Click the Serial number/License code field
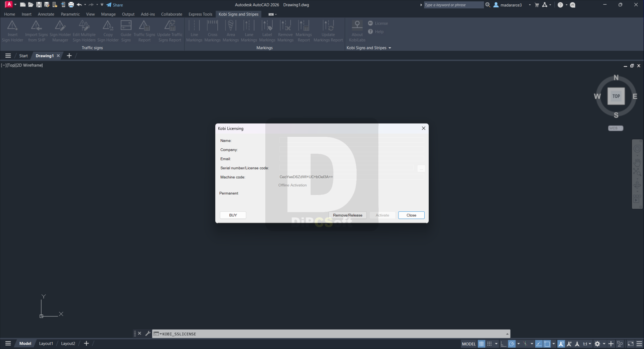644x349 pixels. pos(346,168)
